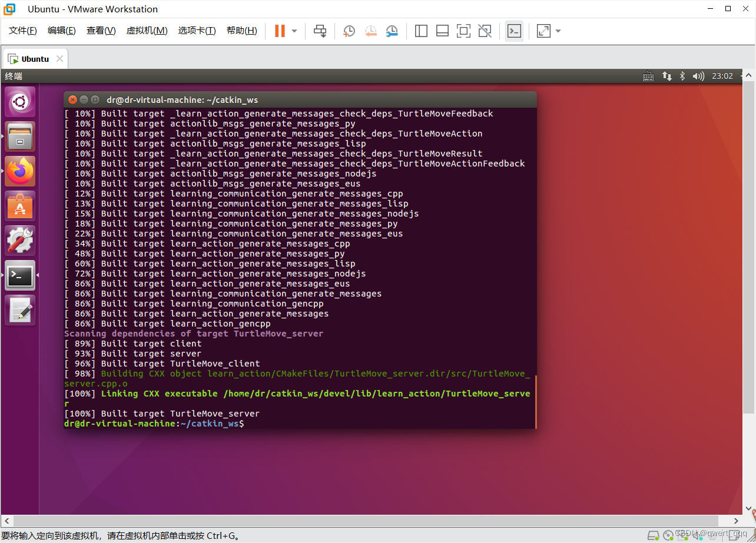Open the 帮助(H) menu
This screenshot has width=756, height=543.
(241, 31)
